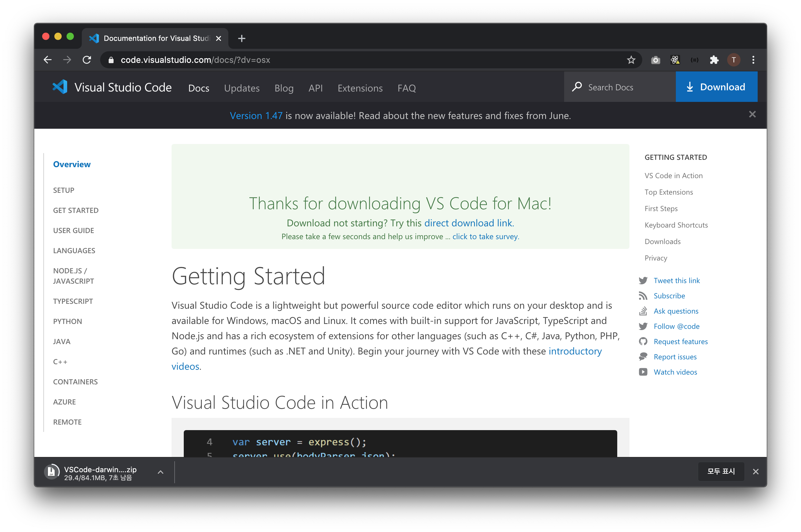
Task: Click RSS icon beside Subscribe
Action: (x=643, y=296)
